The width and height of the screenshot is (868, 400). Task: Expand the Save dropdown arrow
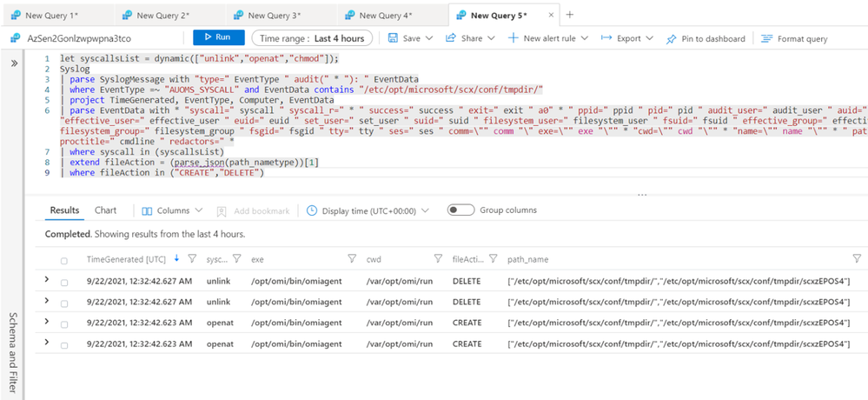point(429,38)
